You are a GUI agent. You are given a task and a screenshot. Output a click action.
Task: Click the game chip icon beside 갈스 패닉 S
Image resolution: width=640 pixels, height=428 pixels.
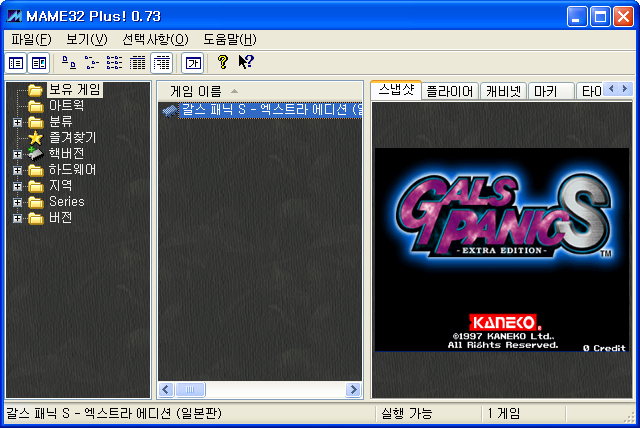click(x=170, y=110)
